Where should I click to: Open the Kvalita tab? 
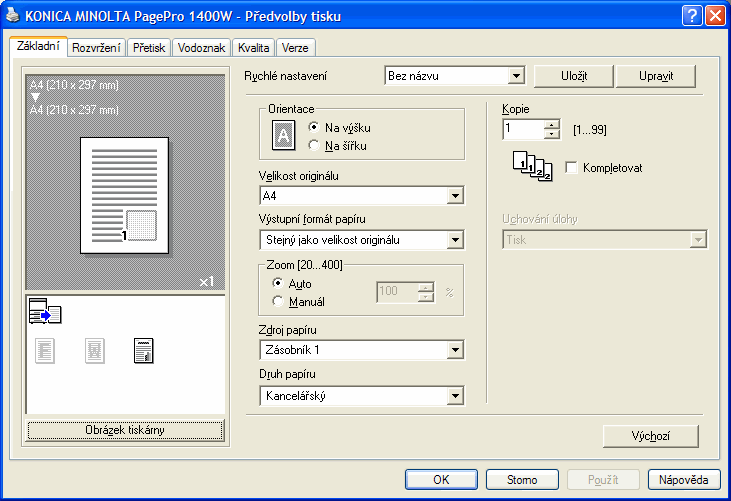(x=254, y=47)
